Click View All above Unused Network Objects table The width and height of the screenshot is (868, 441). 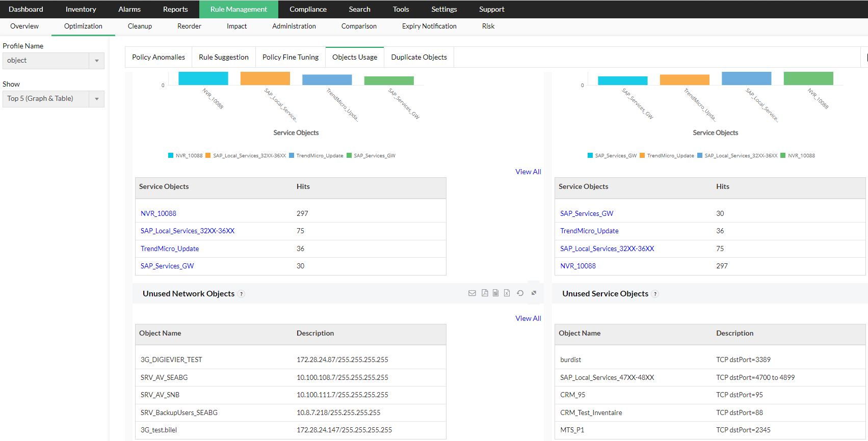(x=528, y=318)
